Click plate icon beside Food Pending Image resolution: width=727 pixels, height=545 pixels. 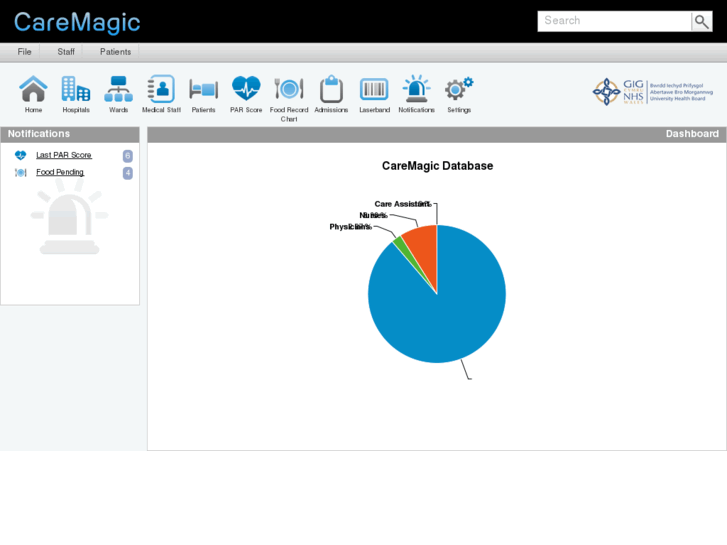tap(20, 173)
